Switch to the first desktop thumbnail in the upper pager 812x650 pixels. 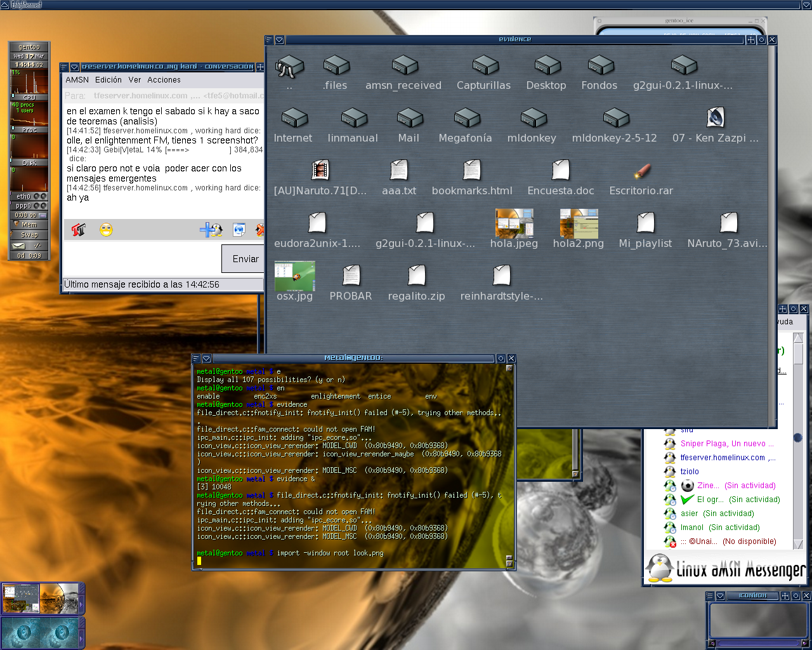tap(22, 599)
